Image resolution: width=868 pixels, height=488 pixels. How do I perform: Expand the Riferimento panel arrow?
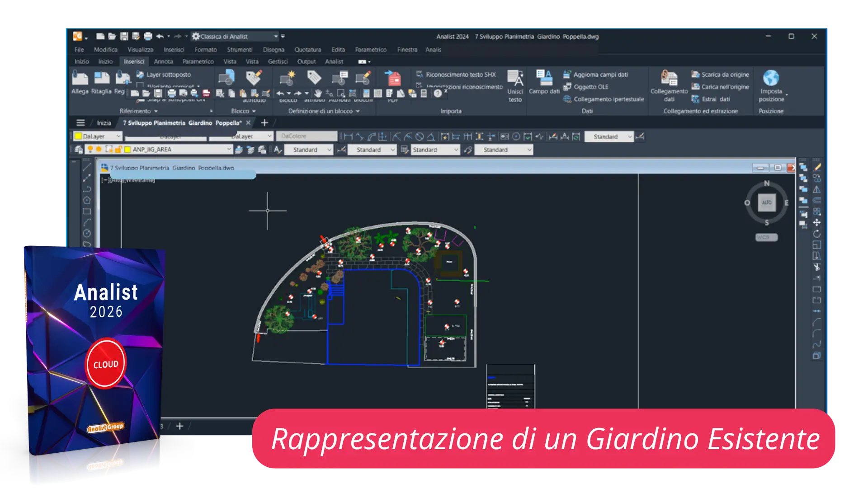156,111
